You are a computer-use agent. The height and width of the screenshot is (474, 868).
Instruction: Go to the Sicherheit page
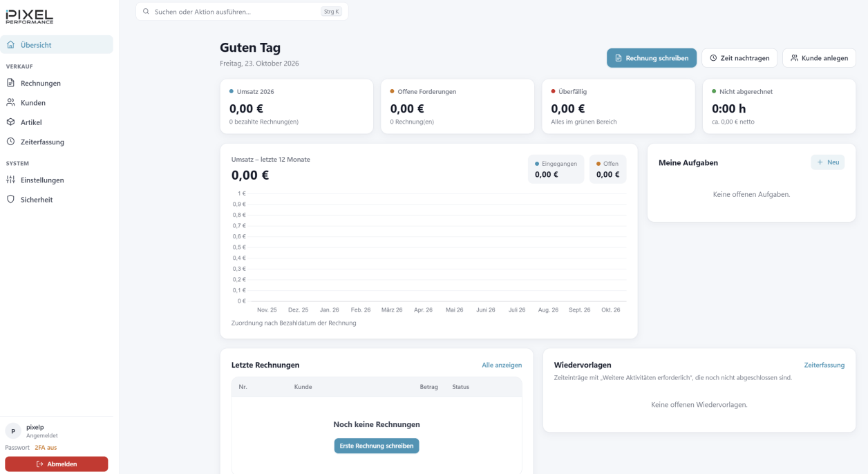tap(57, 200)
